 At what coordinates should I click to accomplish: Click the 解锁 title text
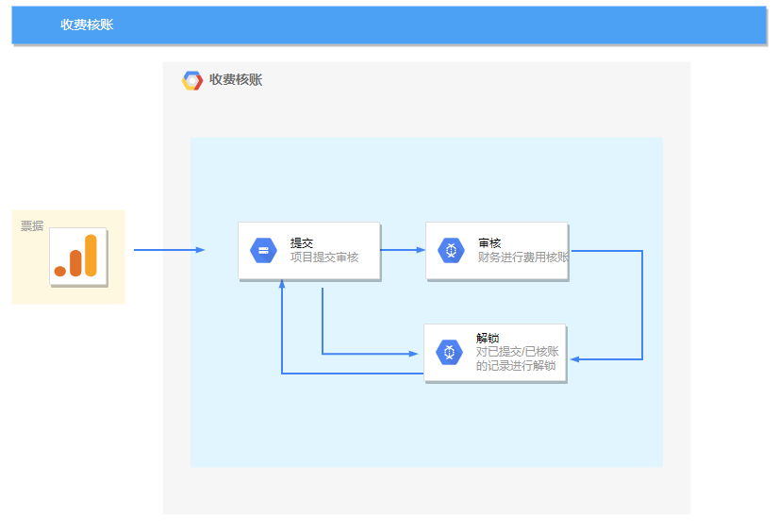click(x=488, y=339)
